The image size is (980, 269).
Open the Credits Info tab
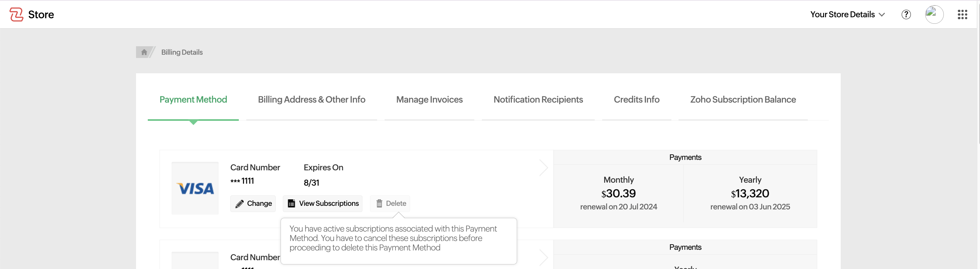pos(636,100)
